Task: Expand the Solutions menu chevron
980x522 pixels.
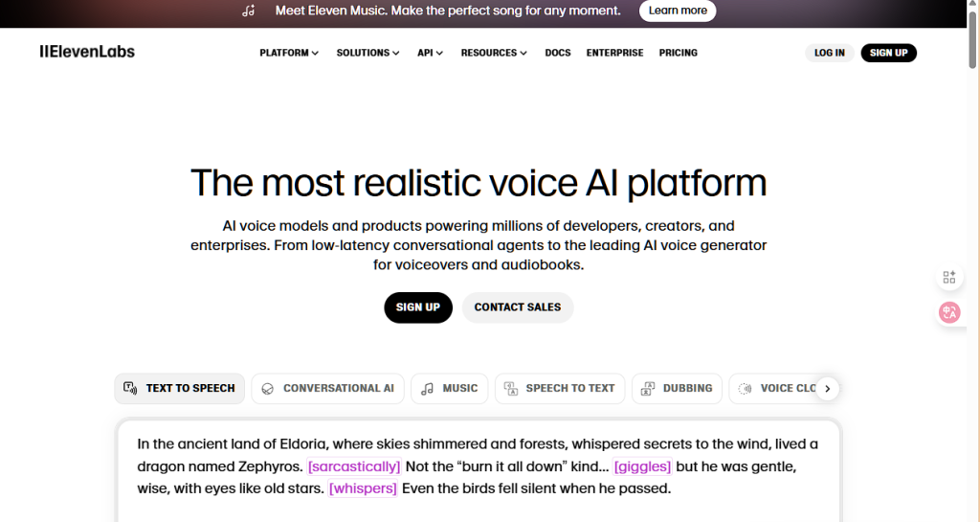Action: pyautogui.click(x=395, y=53)
